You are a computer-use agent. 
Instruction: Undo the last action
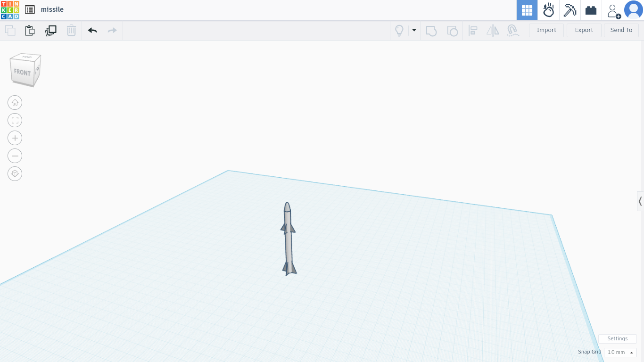pos(92,31)
